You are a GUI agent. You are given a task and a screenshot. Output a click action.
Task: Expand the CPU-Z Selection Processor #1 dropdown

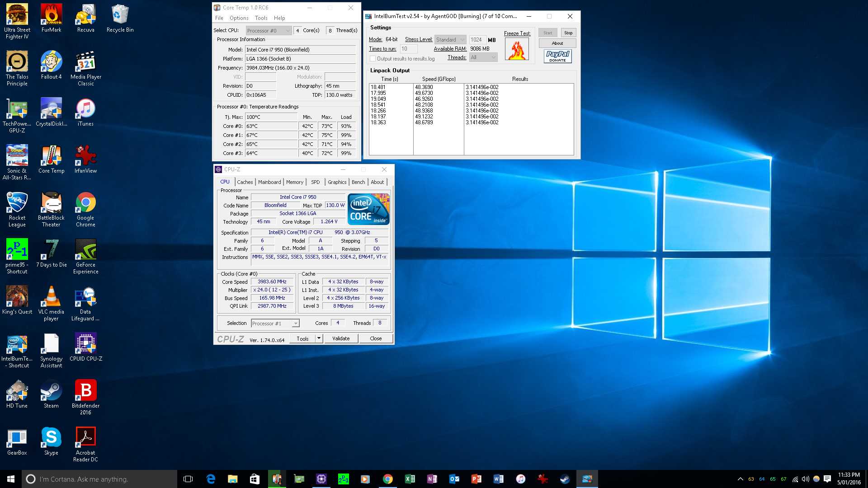tap(275, 324)
